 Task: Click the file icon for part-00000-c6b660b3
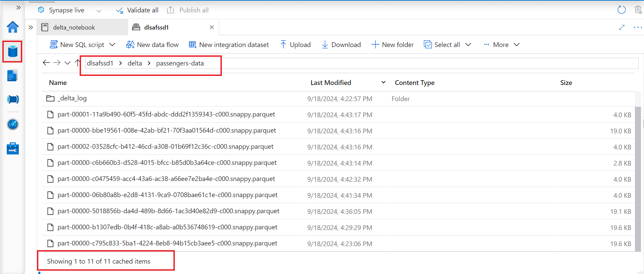click(x=50, y=163)
